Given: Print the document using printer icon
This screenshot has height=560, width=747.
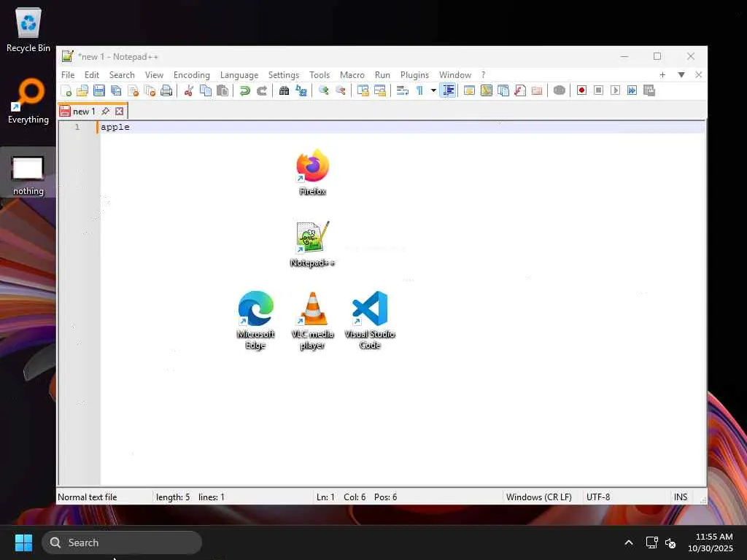Looking at the screenshot, I should 166,90.
